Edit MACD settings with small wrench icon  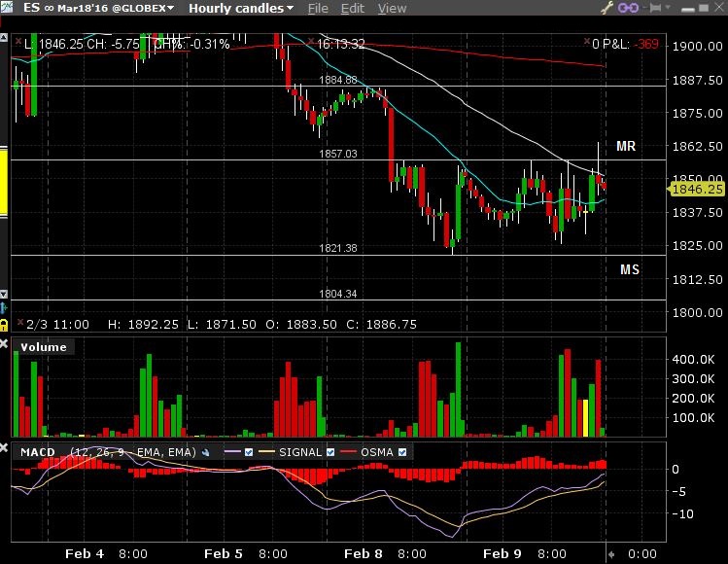[206, 452]
